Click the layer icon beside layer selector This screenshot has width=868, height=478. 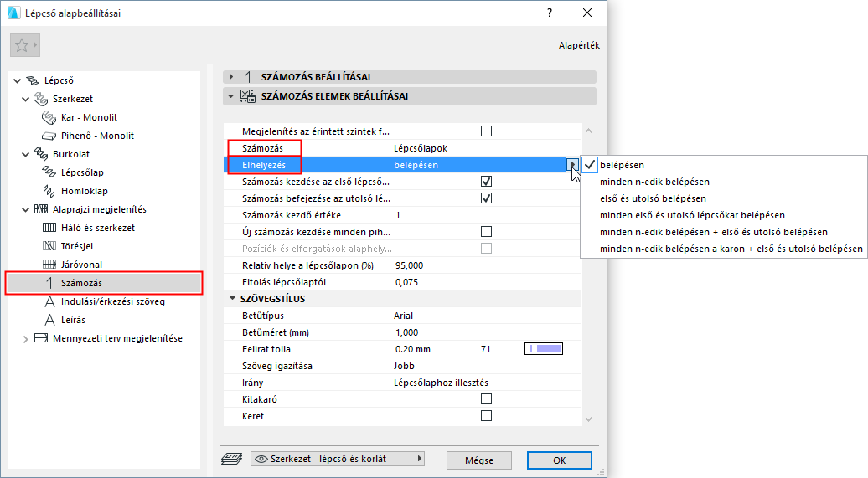tap(232, 460)
